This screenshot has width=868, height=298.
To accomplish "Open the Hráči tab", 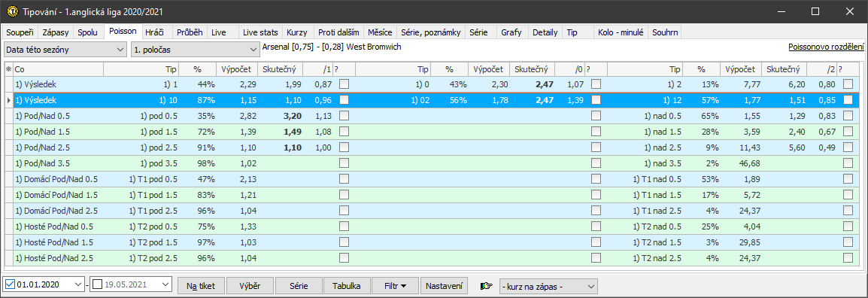I will tap(154, 32).
